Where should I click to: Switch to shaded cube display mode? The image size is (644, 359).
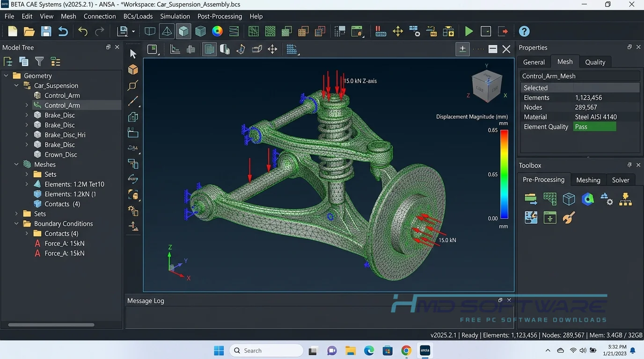click(183, 31)
